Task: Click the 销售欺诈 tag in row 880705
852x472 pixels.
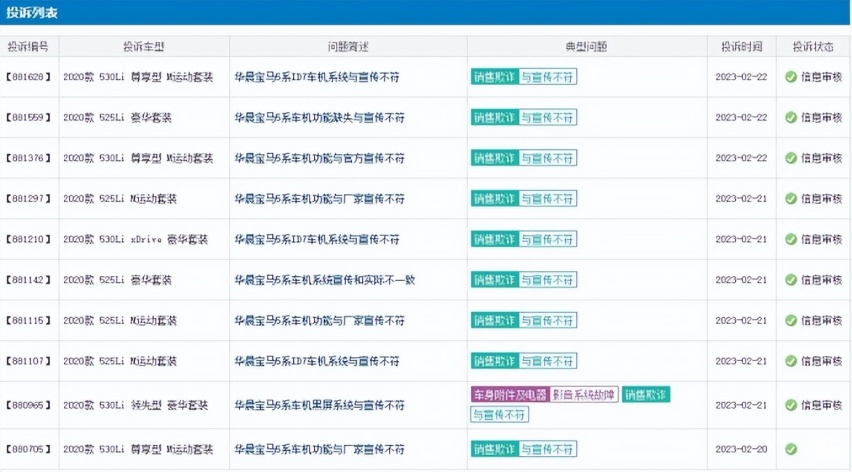Action: 494,449
